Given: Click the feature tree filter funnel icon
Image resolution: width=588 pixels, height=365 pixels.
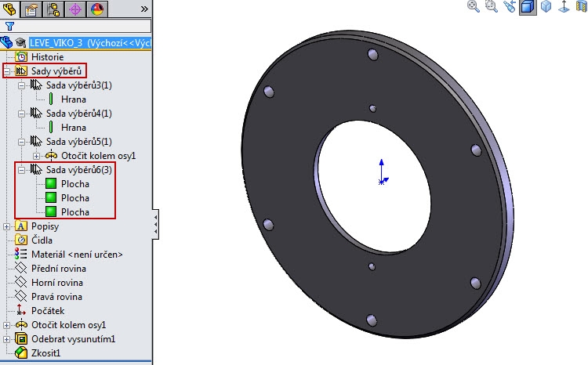Looking at the screenshot, I should pos(9,26).
